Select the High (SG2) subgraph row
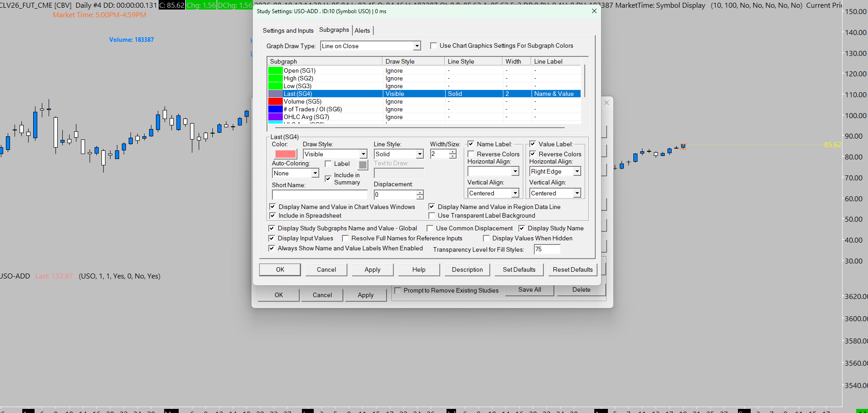868x413 pixels. pyautogui.click(x=424, y=78)
